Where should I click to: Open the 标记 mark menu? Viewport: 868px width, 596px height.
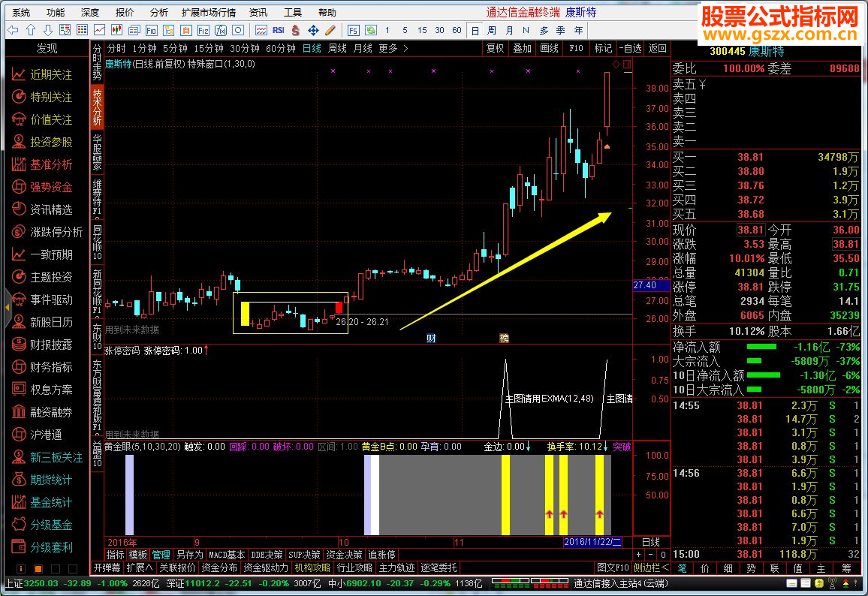pos(604,48)
